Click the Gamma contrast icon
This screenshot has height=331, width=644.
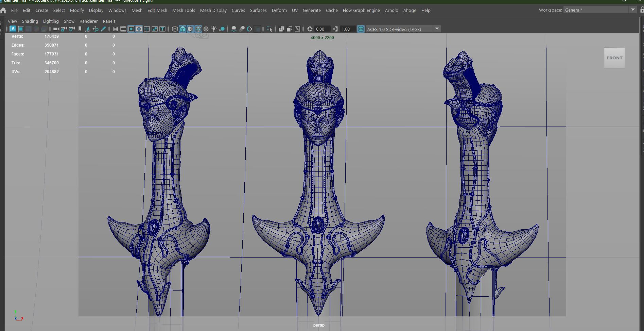pos(335,29)
